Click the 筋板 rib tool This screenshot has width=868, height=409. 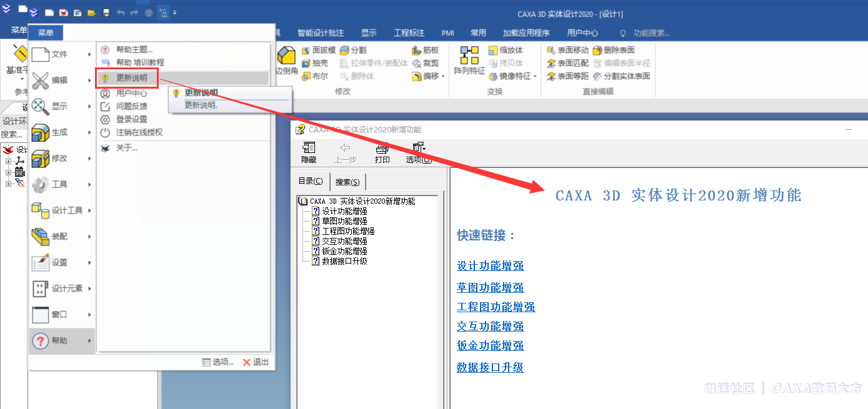[426, 50]
